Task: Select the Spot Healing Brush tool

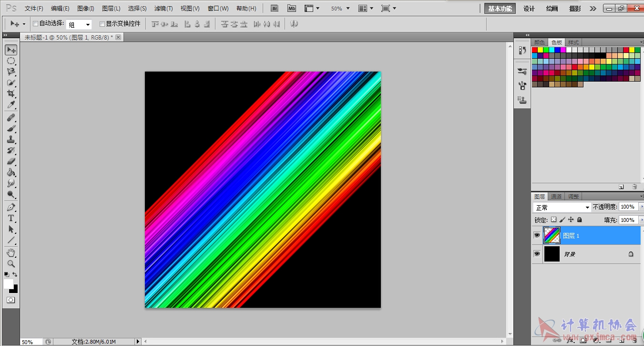Action: [11, 117]
